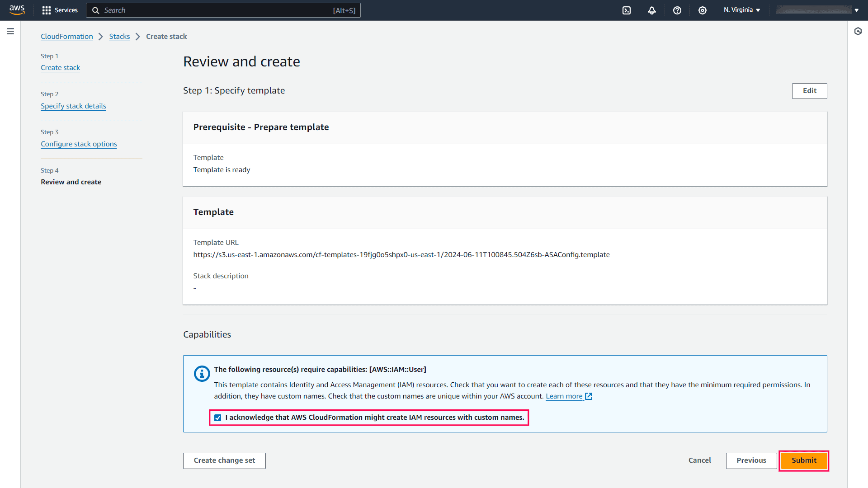This screenshot has height=488, width=868.
Task: Click the recent history clock icon
Action: (x=859, y=31)
